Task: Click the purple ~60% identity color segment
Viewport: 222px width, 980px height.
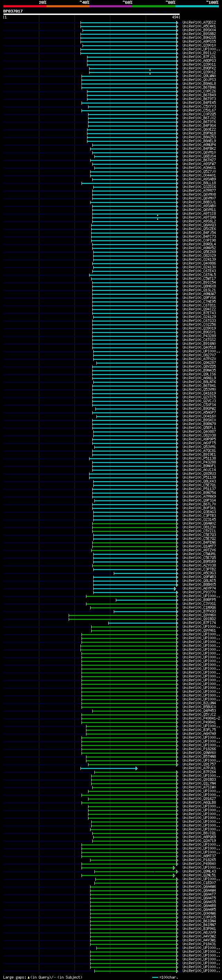Action: pos(111,6)
